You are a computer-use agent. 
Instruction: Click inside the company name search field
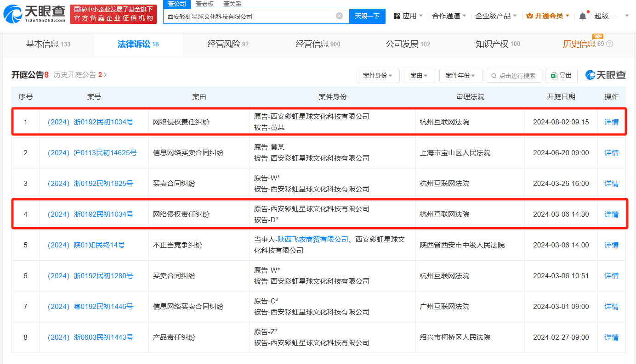coord(253,16)
